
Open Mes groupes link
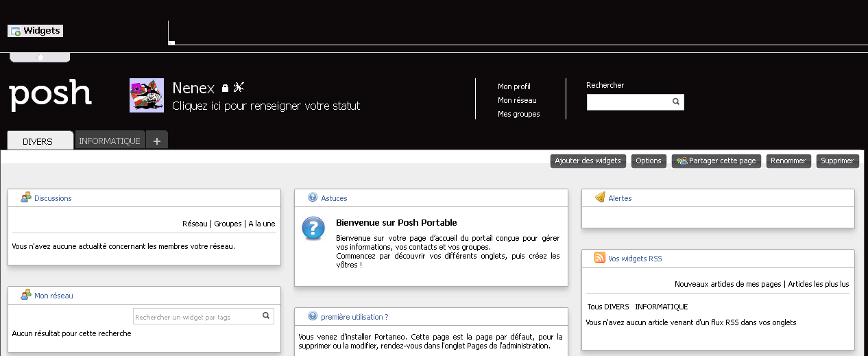coord(519,114)
